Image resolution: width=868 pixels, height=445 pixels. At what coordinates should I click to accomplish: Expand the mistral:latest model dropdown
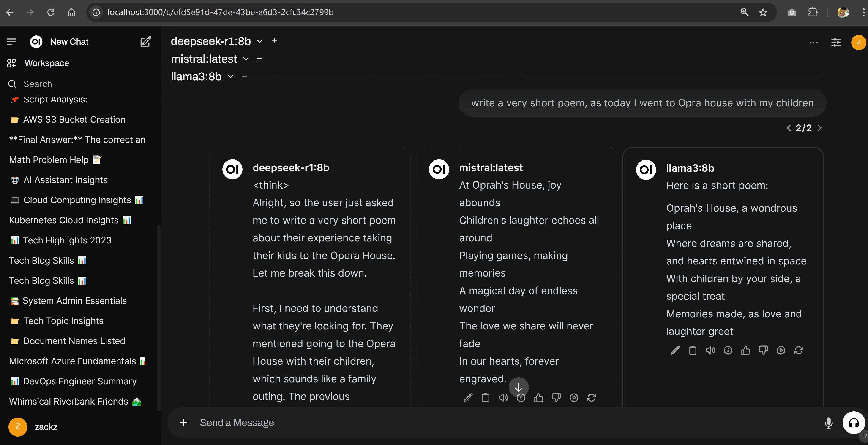click(246, 59)
